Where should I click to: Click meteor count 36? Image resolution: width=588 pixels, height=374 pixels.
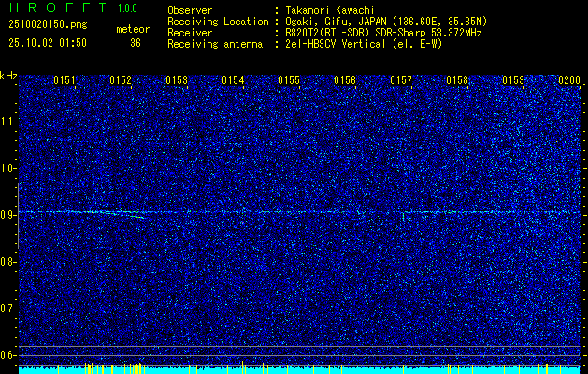pyautogui.click(x=136, y=43)
